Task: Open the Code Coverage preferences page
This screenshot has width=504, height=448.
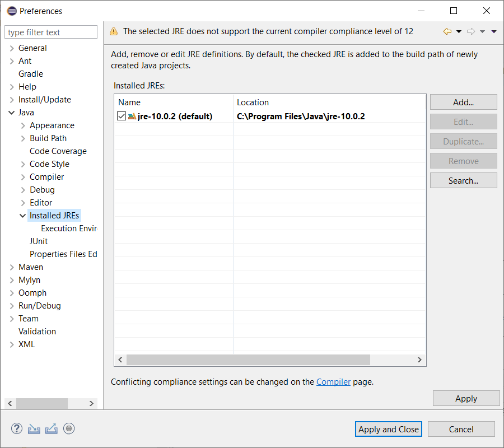Action: (58, 151)
